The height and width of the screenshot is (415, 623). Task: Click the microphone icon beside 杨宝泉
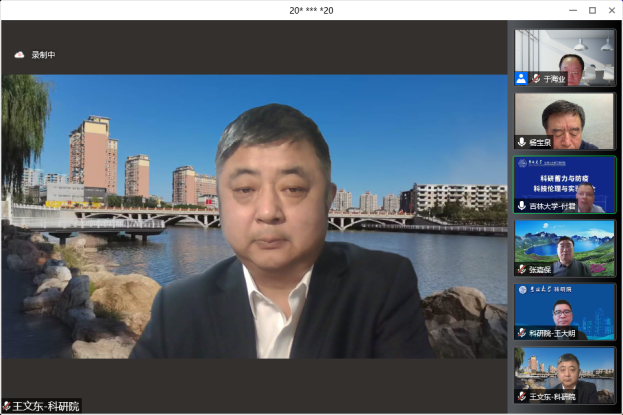click(x=522, y=142)
